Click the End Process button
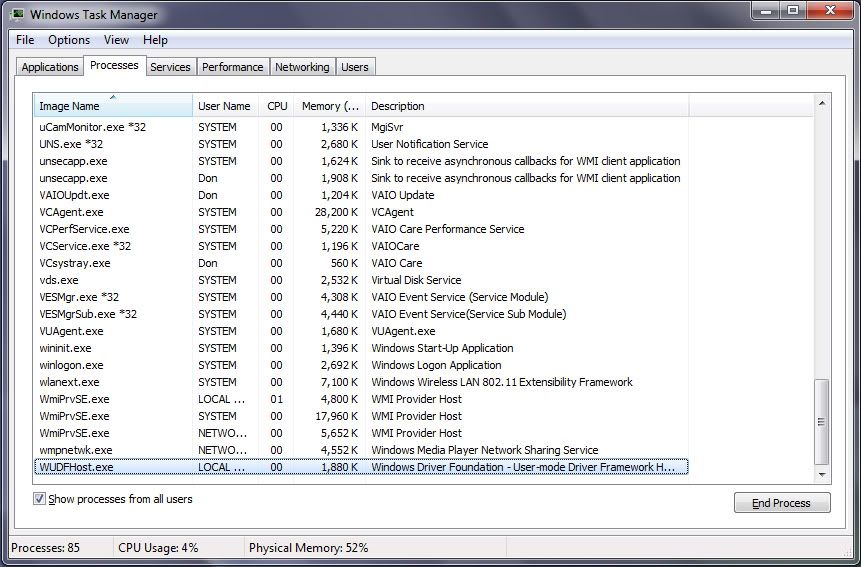Image resolution: width=861 pixels, height=567 pixels. [782, 503]
